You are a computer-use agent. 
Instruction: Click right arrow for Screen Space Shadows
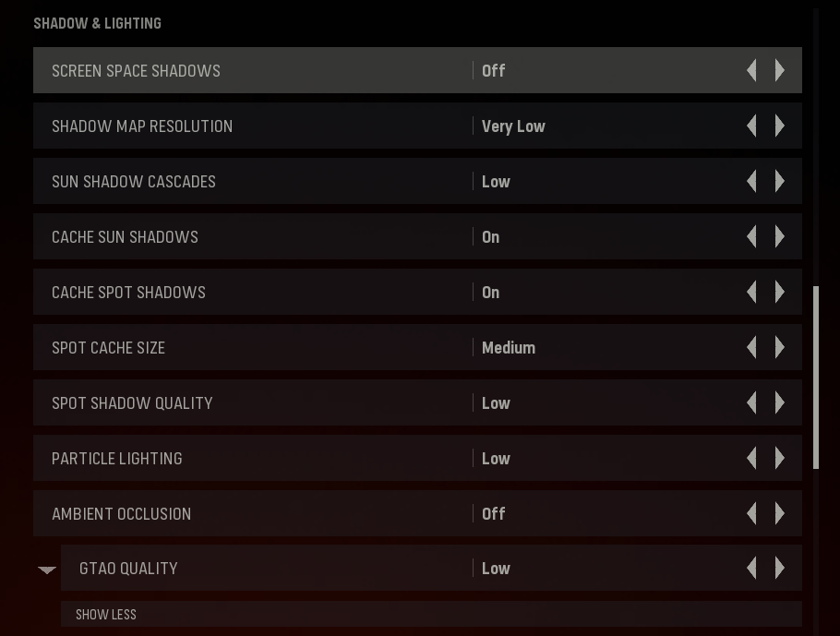(x=779, y=70)
